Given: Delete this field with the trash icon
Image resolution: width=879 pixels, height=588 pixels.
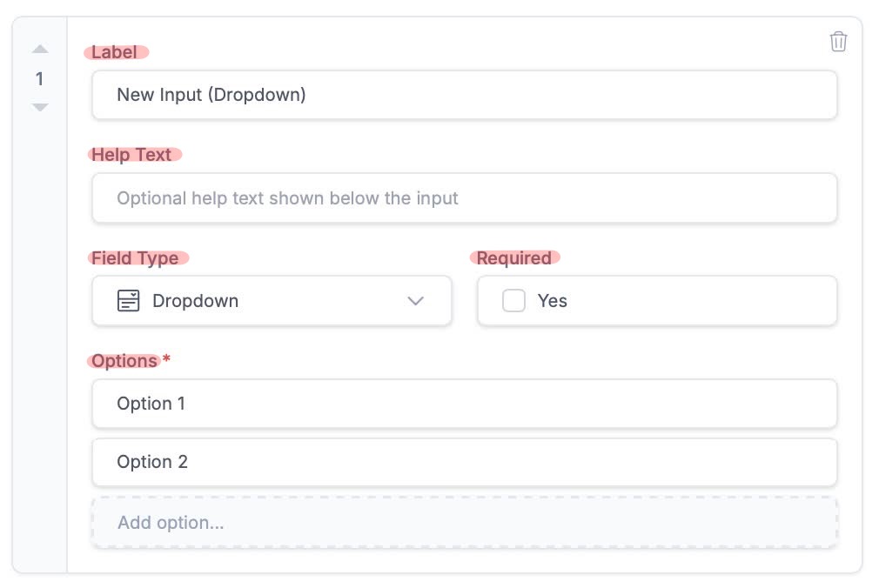Looking at the screenshot, I should (x=838, y=41).
